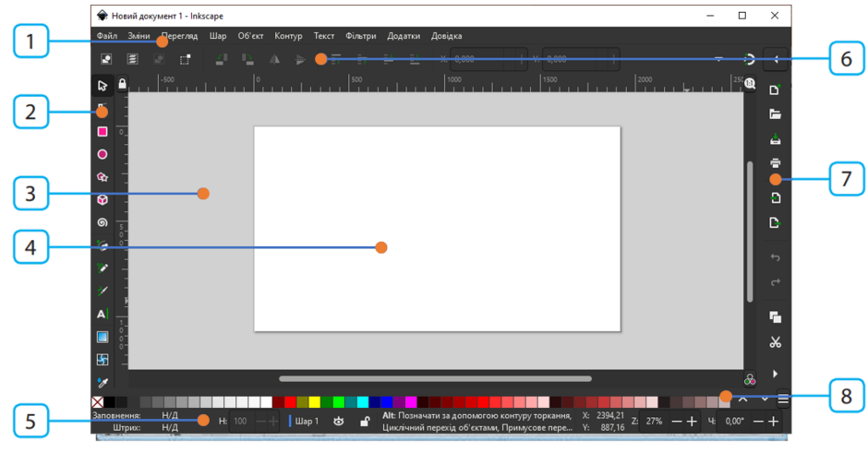
Task: Open the Фільтри menu
Action: (361, 36)
